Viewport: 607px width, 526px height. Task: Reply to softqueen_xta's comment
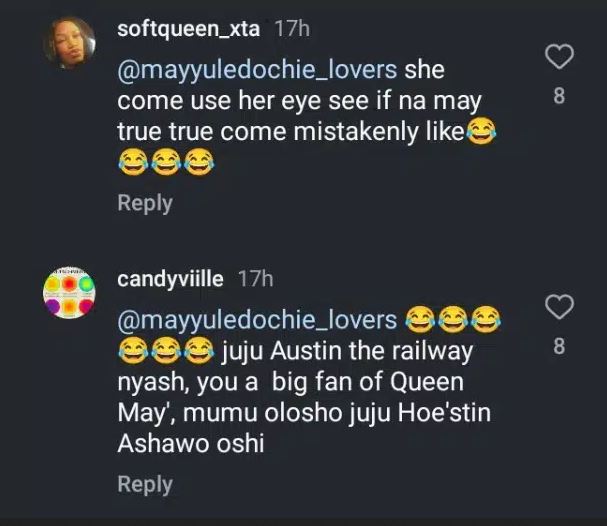[x=145, y=202]
